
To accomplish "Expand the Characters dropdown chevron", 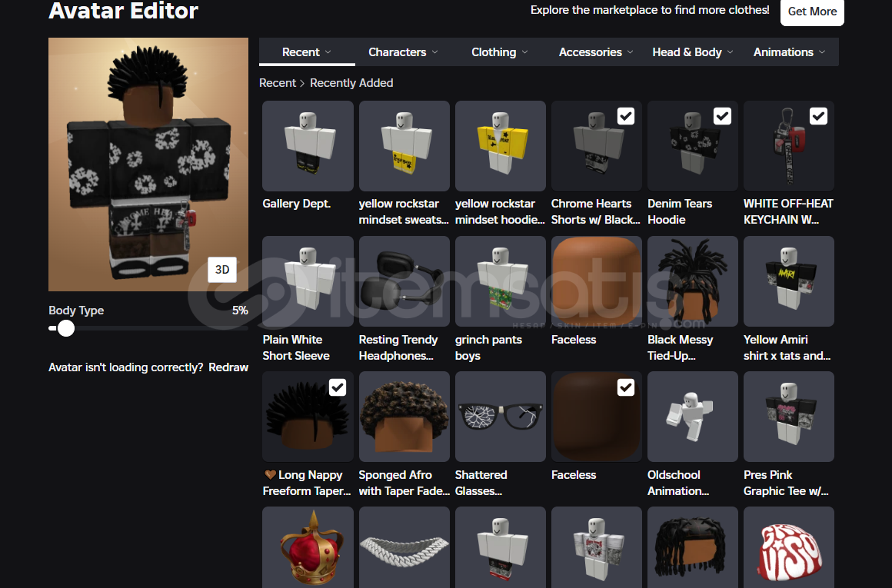I will point(435,52).
